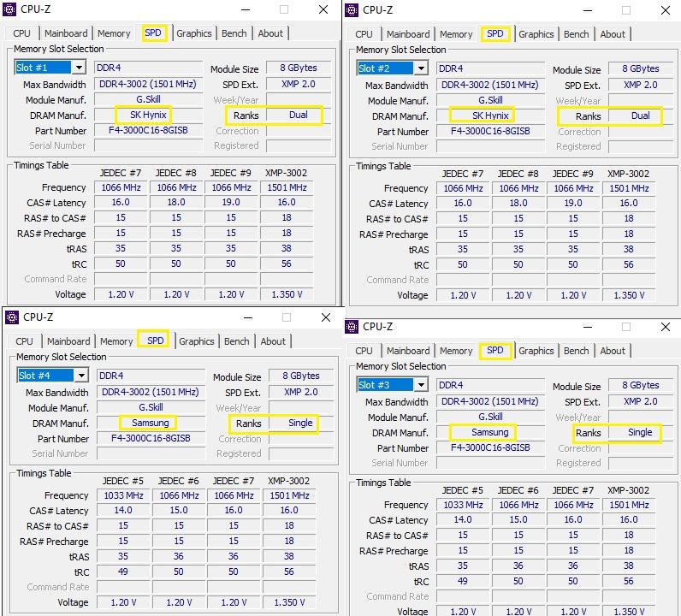
Task: Close the Slot #1 CPU-Z window
Action: [323, 9]
